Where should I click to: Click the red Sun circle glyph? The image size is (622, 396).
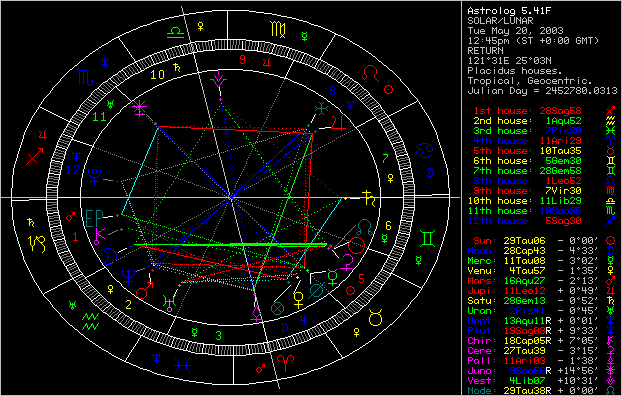(356, 245)
